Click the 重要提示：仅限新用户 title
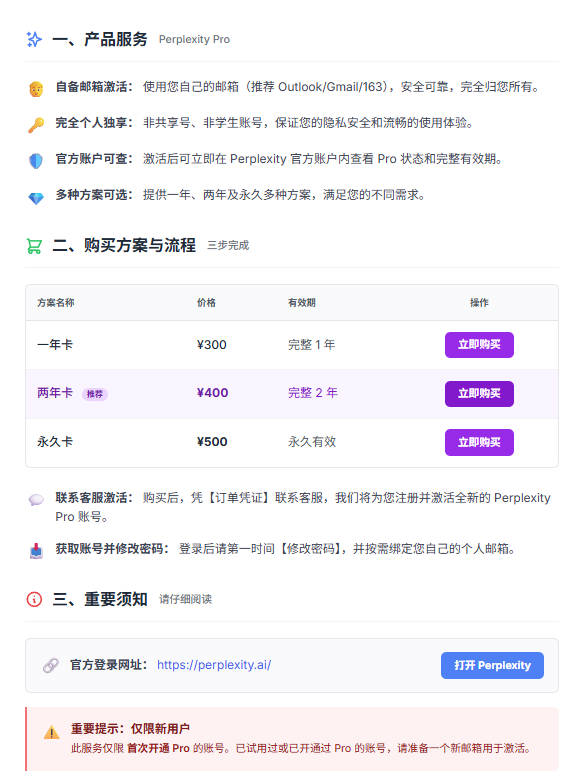The image size is (587, 780). tap(130, 729)
